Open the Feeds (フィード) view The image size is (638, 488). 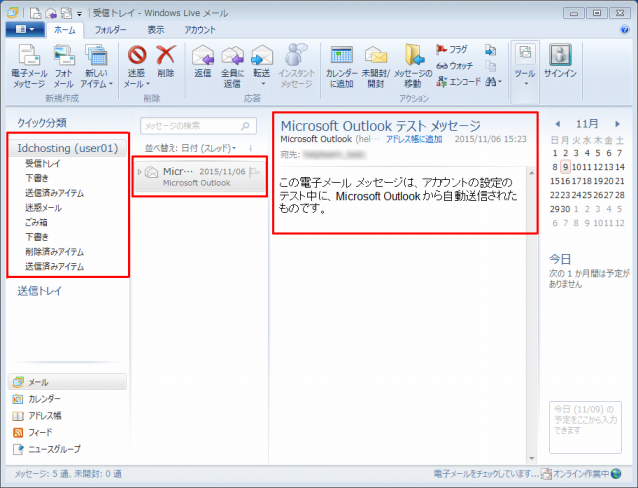click(33, 432)
